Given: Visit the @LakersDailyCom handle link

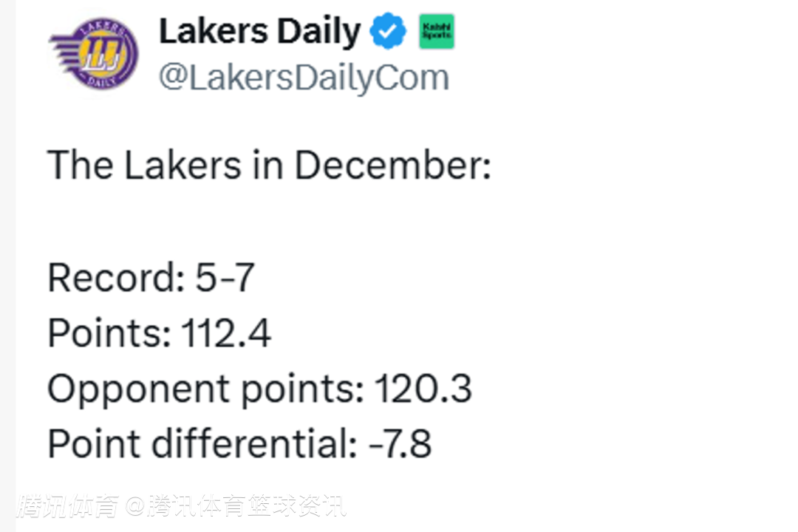Looking at the screenshot, I should (x=304, y=78).
